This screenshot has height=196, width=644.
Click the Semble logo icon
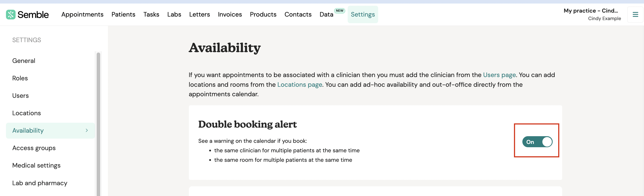click(11, 15)
